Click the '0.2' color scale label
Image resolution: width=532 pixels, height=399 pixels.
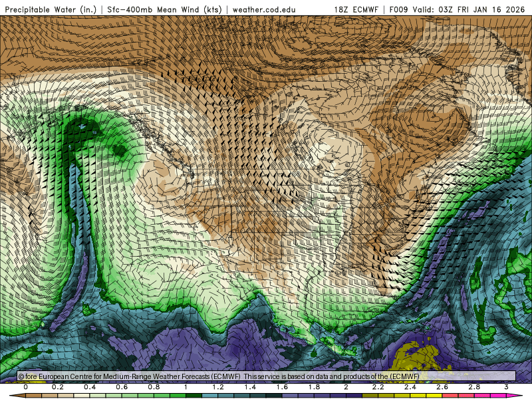click(58, 387)
